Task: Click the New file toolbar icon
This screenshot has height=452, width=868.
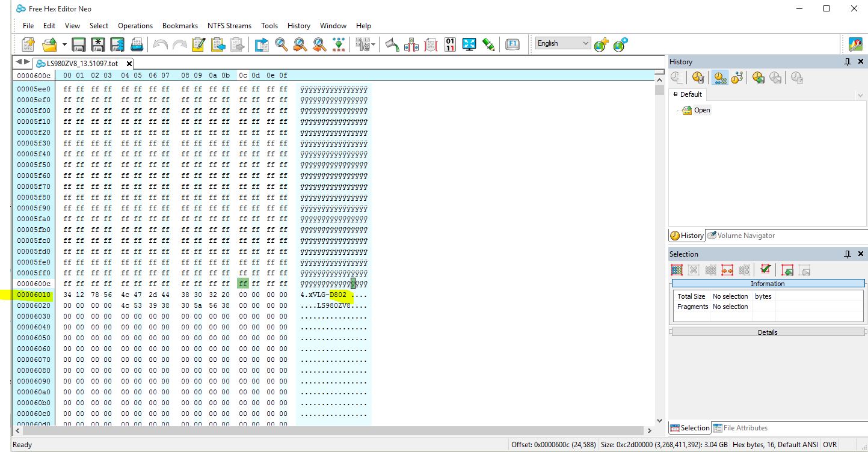Action: coord(28,44)
